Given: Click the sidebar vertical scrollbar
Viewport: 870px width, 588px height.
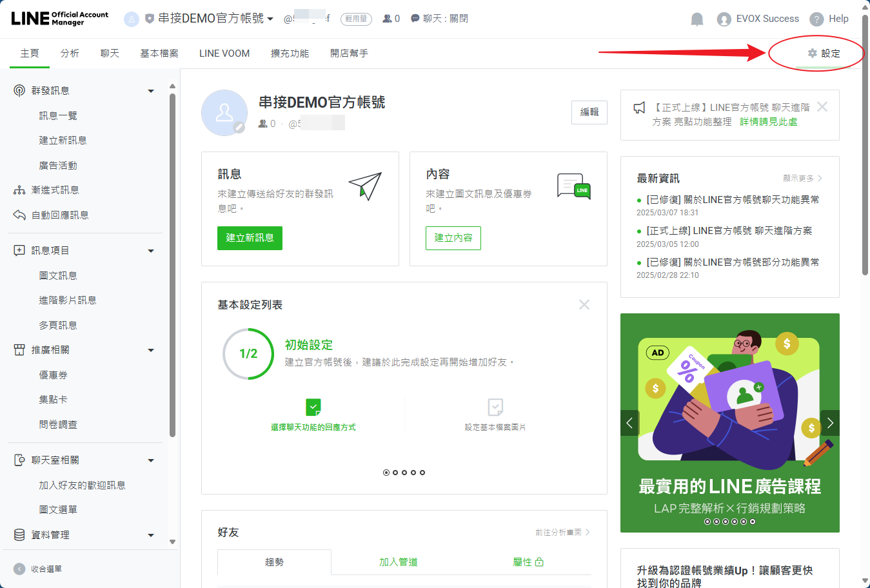Looking at the screenshot, I should coord(172,266).
